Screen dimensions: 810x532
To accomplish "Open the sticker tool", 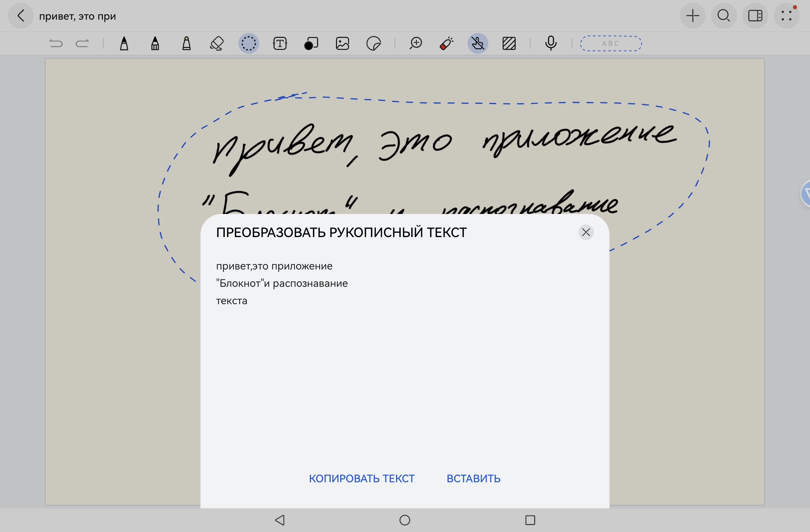I will (373, 44).
